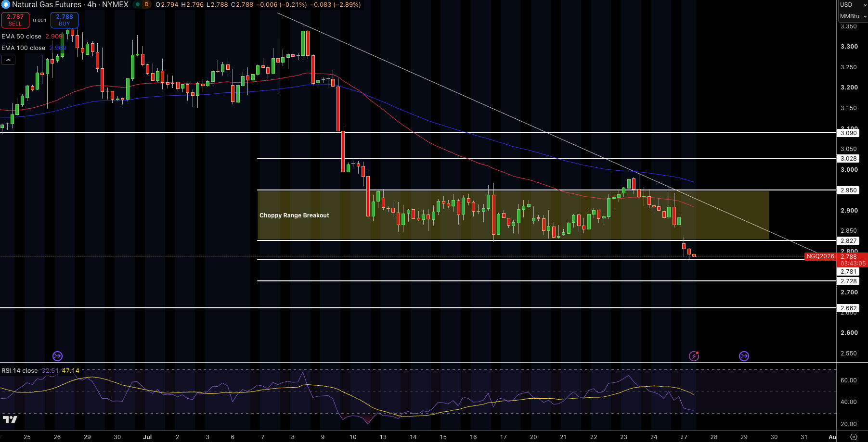Click the Jul label on the time axis
The height and width of the screenshot is (442, 868).
point(147,437)
